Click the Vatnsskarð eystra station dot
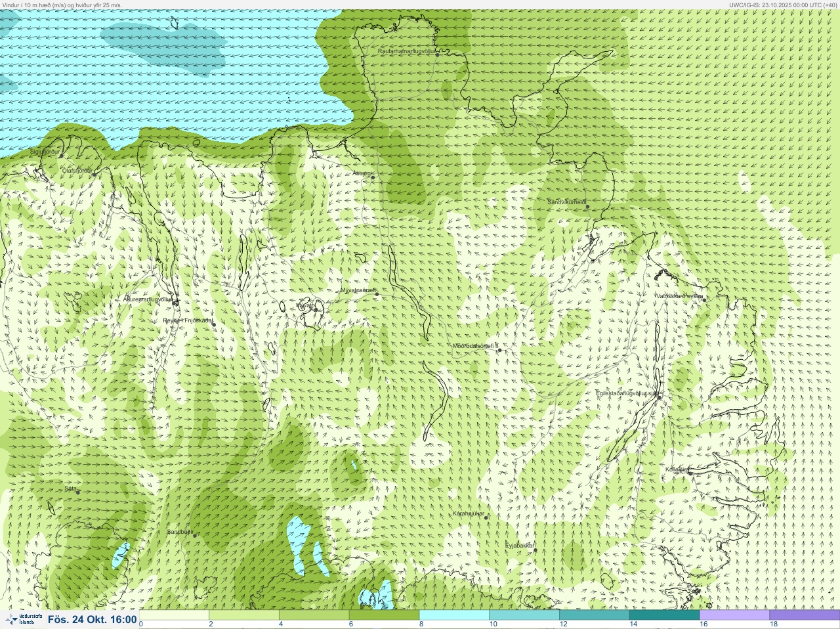Viewport: 840px width, 629px height. [x=705, y=300]
